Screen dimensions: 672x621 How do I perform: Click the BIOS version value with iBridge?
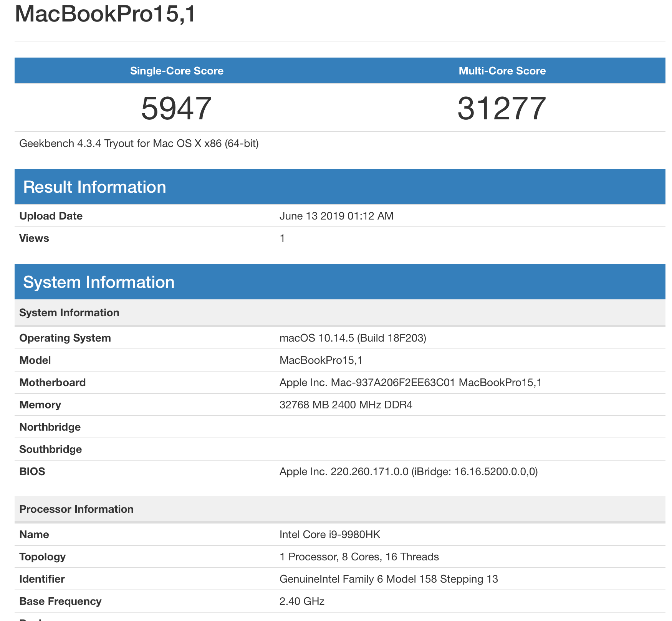(408, 472)
